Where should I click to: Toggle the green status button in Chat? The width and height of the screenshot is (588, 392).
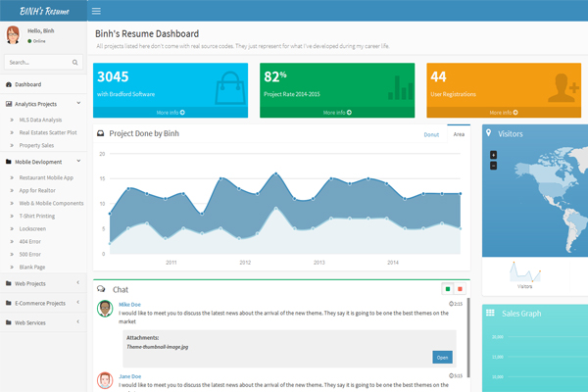pos(448,289)
